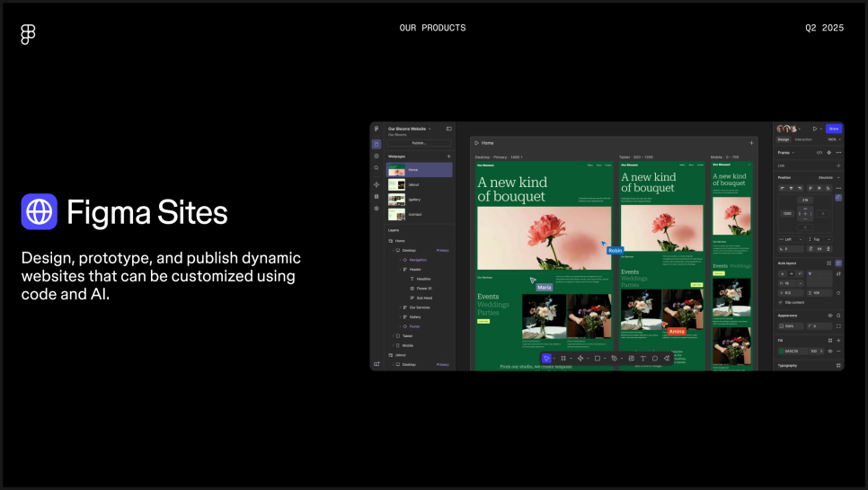The image size is (868, 490).
Task: Select wrap auto layout direction
Action: click(800, 273)
